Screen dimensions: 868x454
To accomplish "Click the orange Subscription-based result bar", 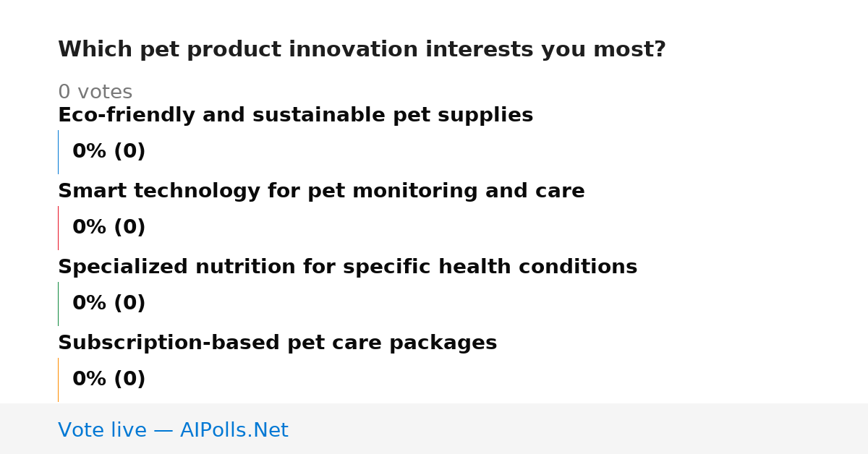I will click(x=58, y=380).
